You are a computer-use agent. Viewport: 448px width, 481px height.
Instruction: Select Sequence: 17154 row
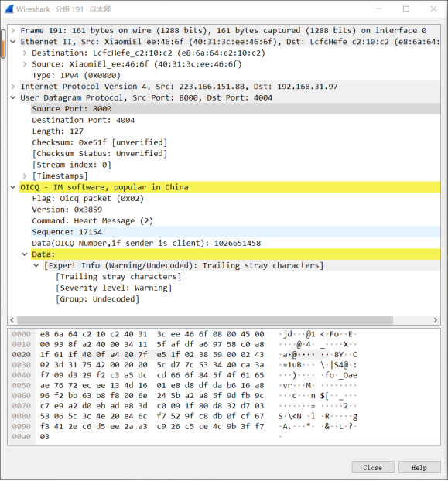coord(236,232)
